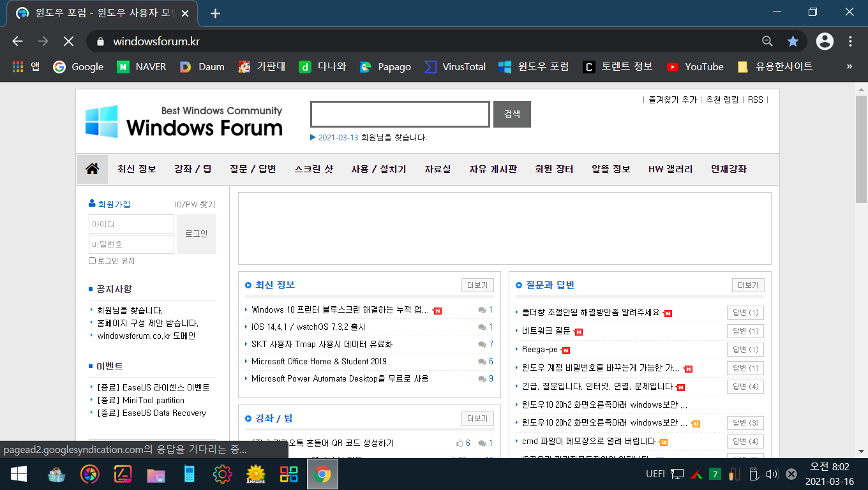The height and width of the screenshot is (490, 868).
Task: Click the bookmark star icon
Action: tap(793, 41)
